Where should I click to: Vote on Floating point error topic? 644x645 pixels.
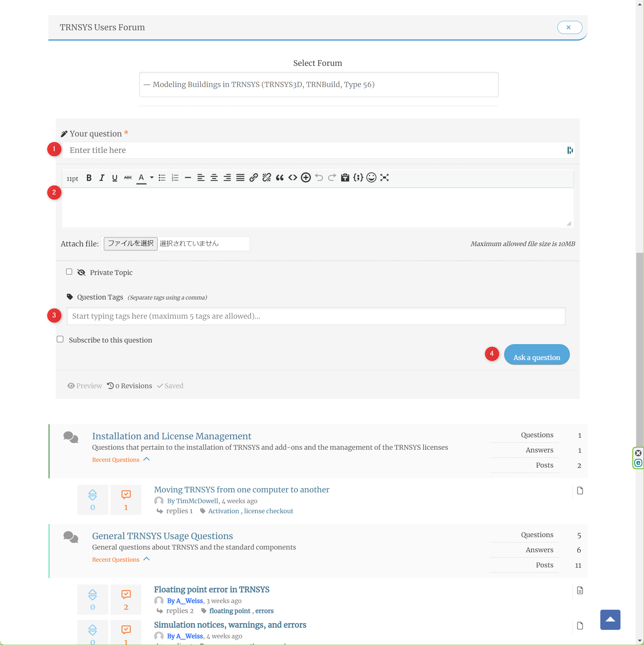coord(92,595)
